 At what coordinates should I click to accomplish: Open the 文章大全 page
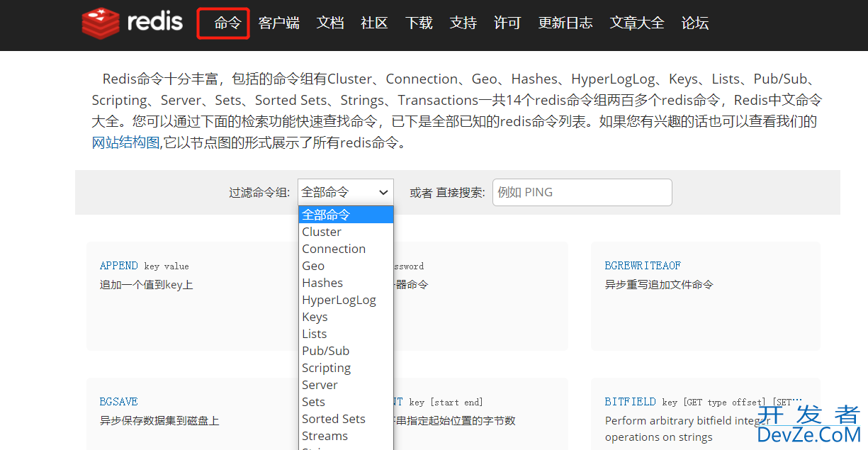click(x=637, y=23)
